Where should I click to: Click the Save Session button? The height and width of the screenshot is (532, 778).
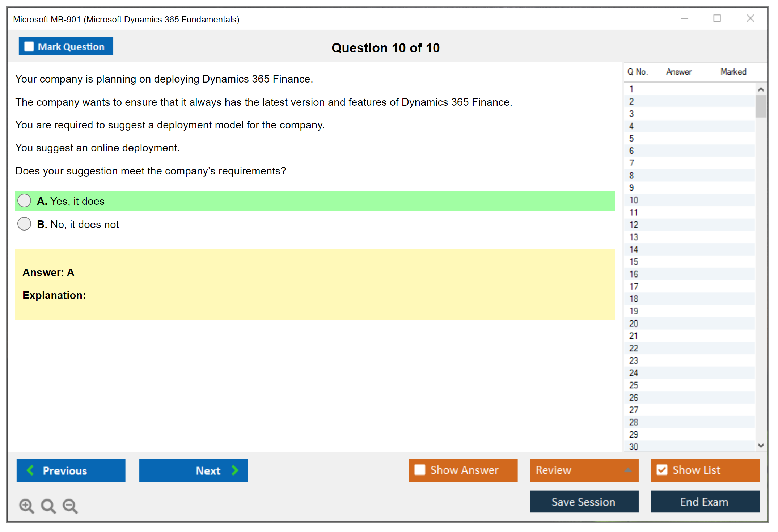click(584, 502)
